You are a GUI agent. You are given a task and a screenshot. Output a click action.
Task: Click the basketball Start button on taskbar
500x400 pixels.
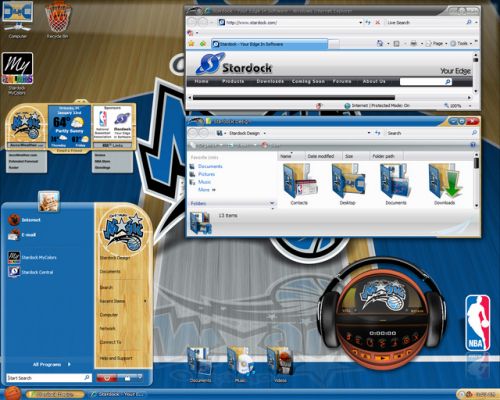pos(12,393)
